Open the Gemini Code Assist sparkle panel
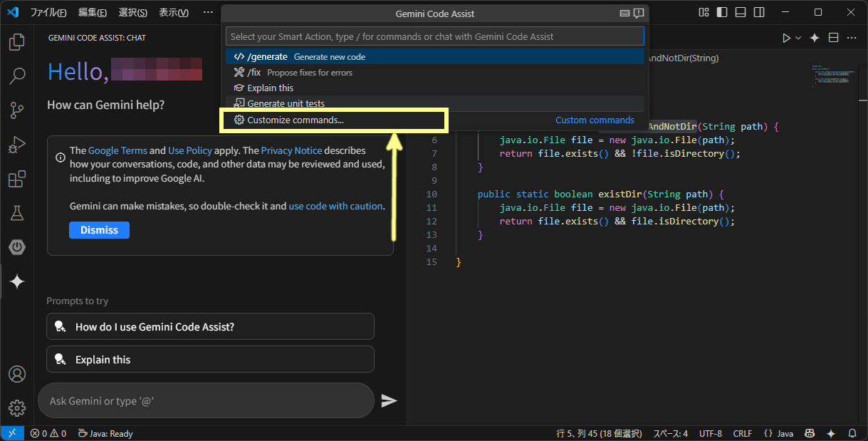This screenshot has width=868, height=441. coord(16,281)
